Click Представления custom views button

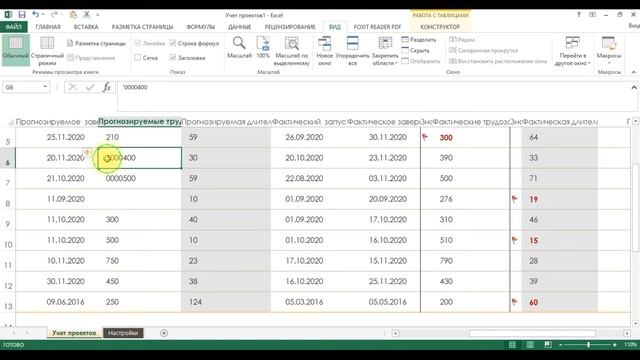(91, 58)
